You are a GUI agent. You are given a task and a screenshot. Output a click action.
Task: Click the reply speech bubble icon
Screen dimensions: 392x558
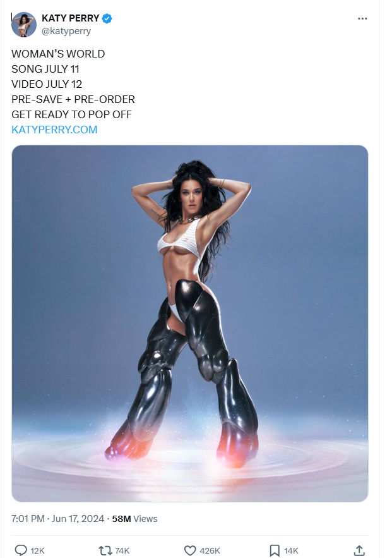coord(21,550)
